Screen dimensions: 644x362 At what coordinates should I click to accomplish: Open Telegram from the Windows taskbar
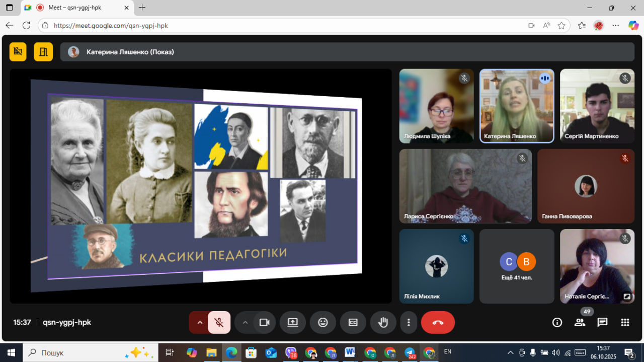click(x=410, y=352)
